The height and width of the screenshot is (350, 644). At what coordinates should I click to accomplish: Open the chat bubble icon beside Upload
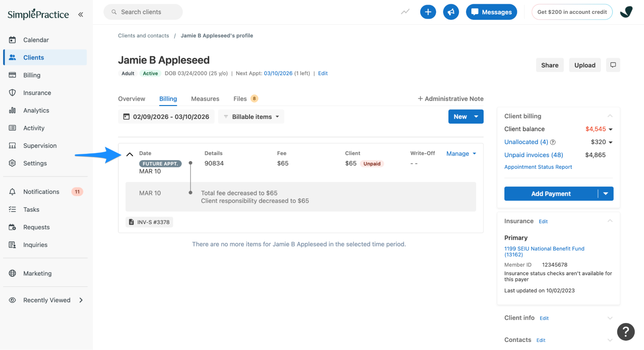613,65
